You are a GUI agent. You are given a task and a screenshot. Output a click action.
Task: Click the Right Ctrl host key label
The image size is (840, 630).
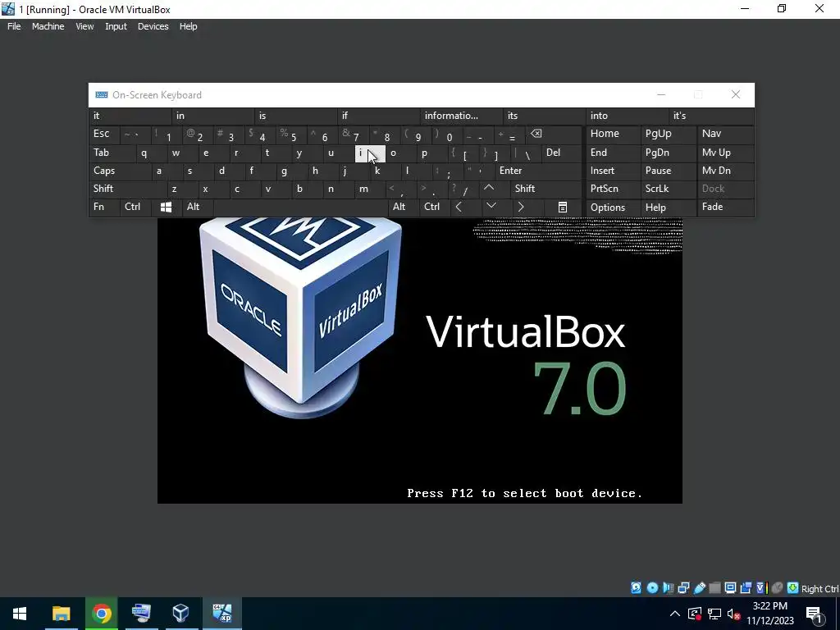819,588
